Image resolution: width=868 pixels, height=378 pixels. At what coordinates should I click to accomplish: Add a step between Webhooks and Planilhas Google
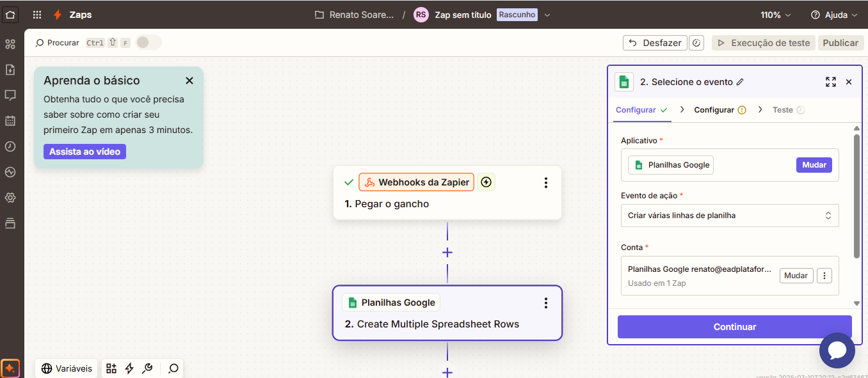[447, 253]
